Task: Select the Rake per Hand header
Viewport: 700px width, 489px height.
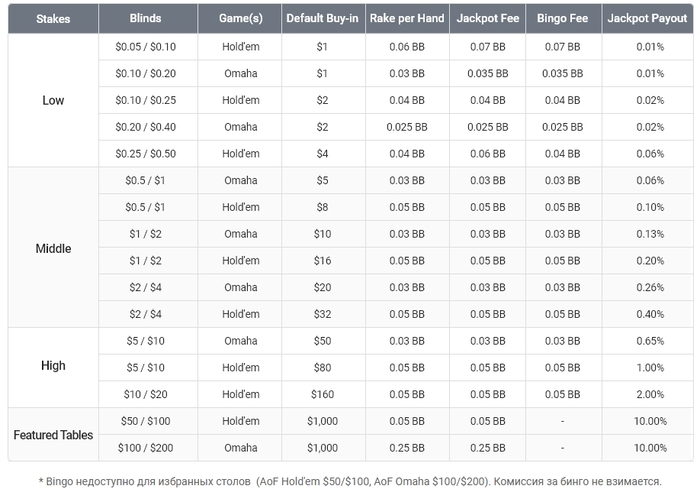Action: tap(406, 19)
